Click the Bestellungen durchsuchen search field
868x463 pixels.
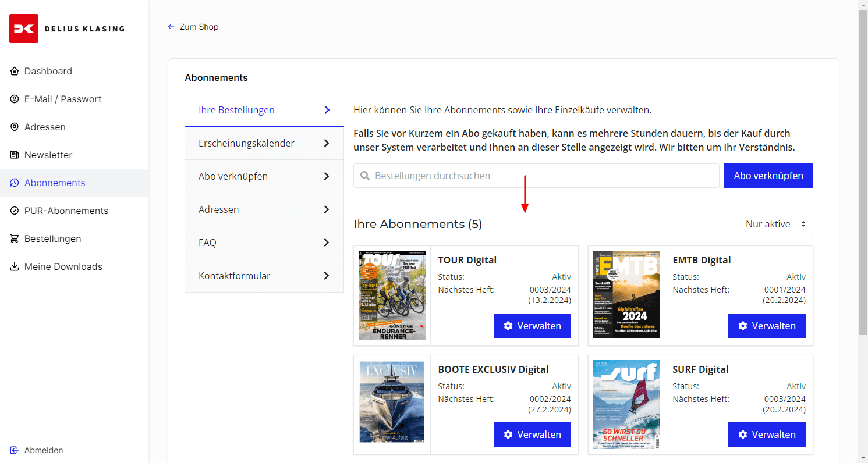[536, 176]
